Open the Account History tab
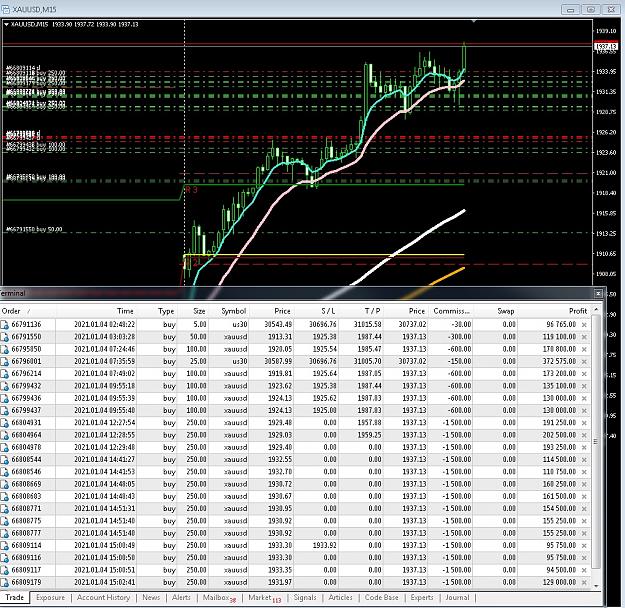Image resolution: width=625 pixels, height=608 pixels. click(104, 598)
